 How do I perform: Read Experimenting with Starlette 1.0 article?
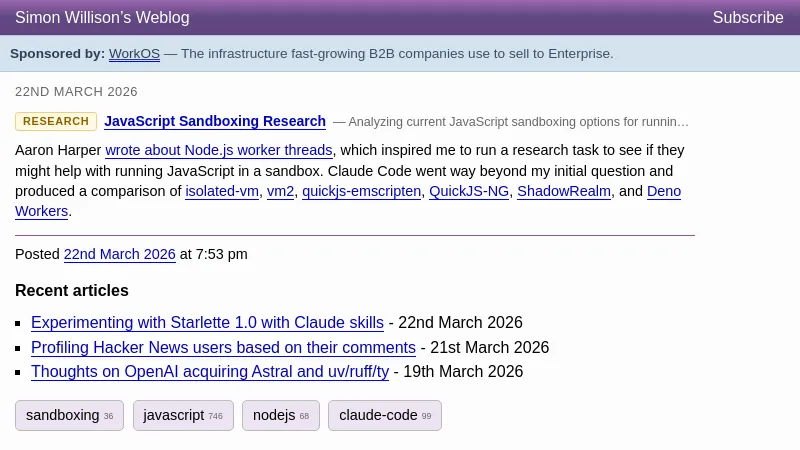(207, 323)
